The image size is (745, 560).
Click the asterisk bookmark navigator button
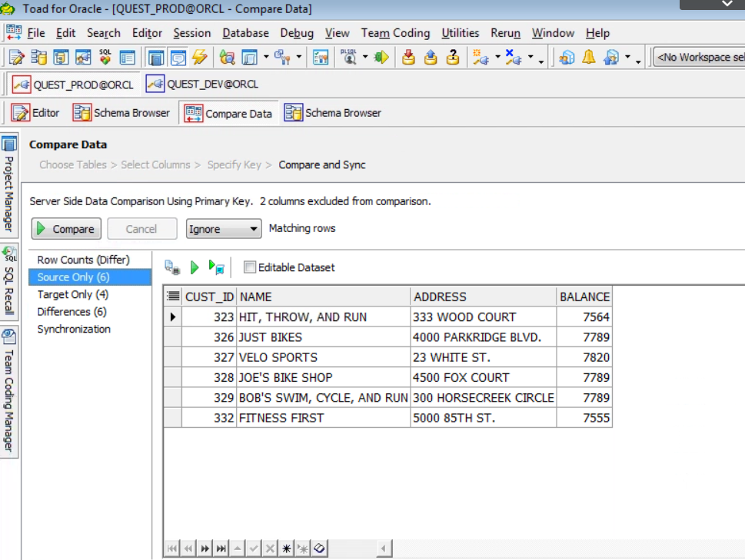click(287, 548)
